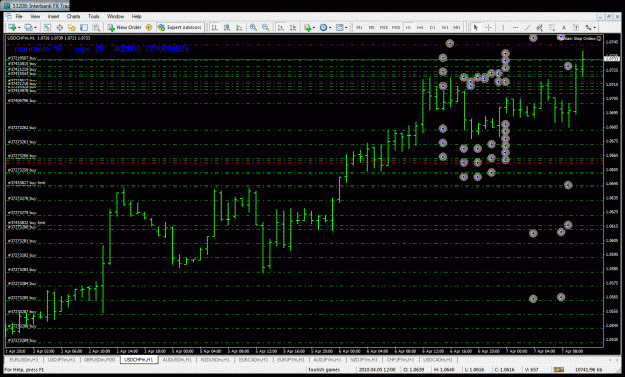625x377 pixels.
Task: Show the Market Watch window
Action: [47, 27]
